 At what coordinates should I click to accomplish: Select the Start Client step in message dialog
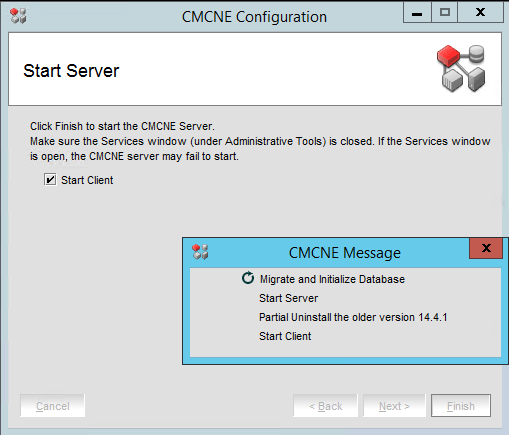[x=285, y=336]
